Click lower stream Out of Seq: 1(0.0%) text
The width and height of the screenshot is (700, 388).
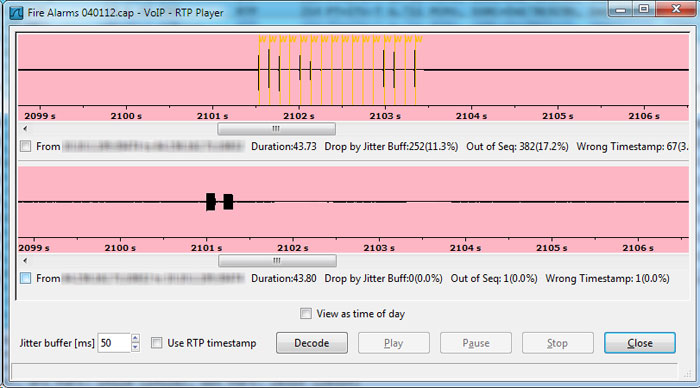(494, 279)
